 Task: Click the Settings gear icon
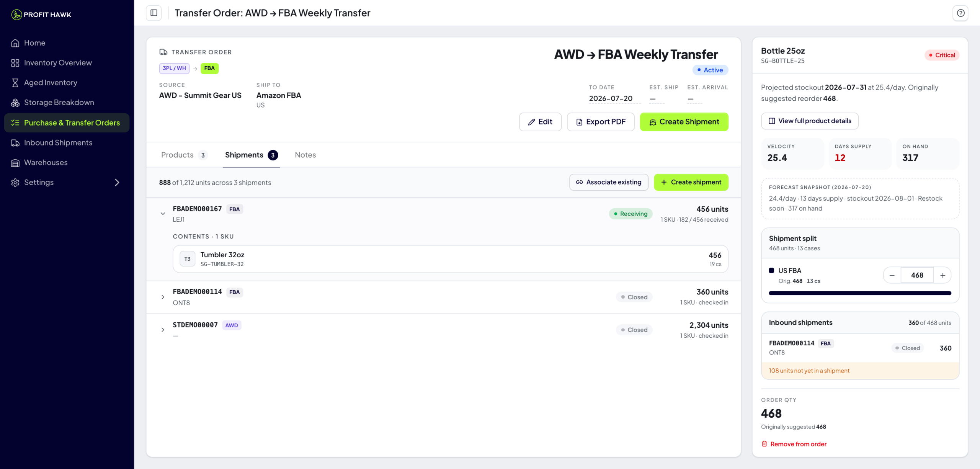coord(15,183)
